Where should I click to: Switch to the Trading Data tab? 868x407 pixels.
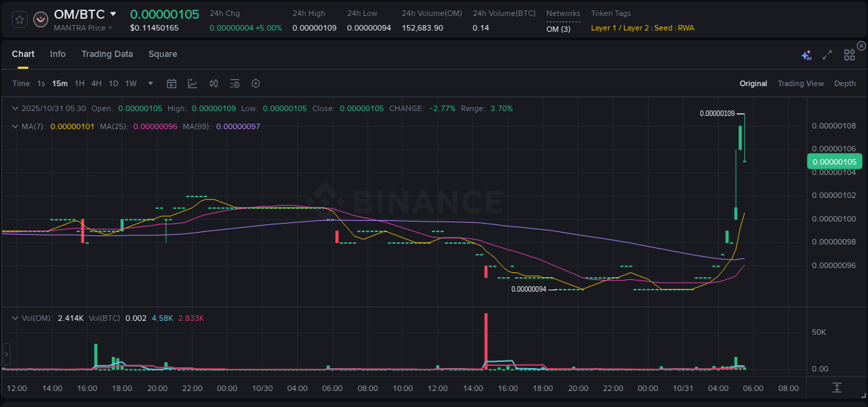(x=107, y=53)
